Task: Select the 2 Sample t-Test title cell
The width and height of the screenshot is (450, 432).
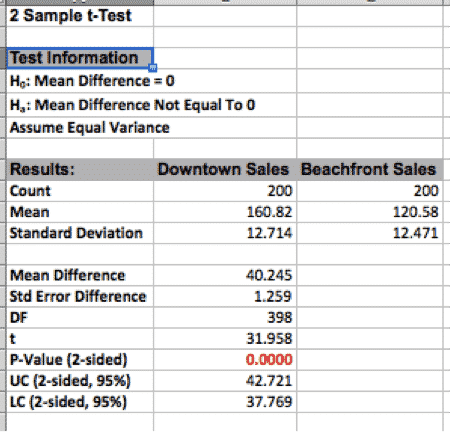Action: [x=80, y=16]
